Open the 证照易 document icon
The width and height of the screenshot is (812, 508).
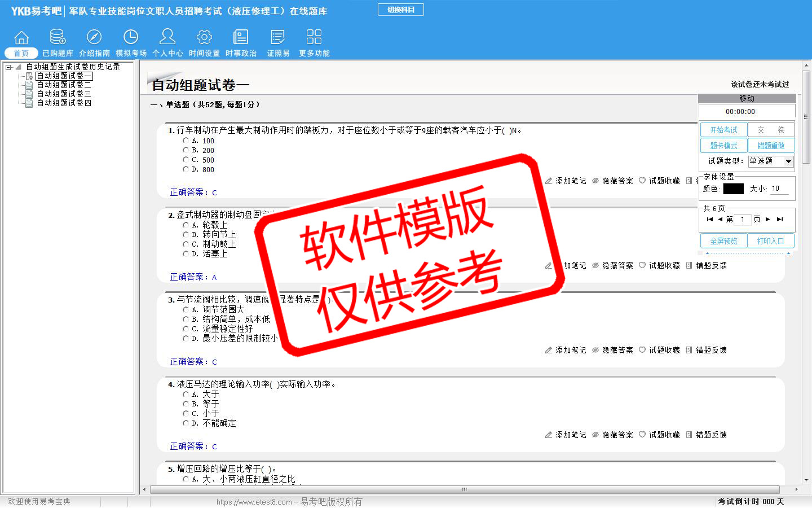[x=278, y=37]
